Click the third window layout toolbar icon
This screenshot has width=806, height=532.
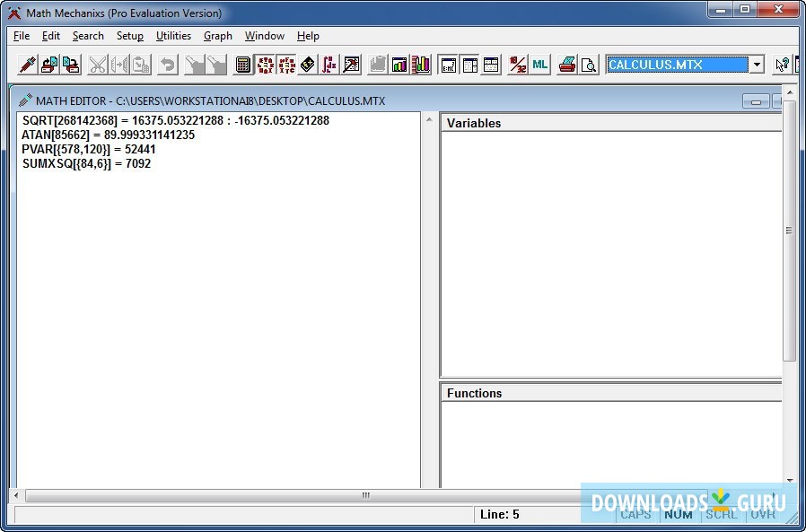[x=492, y=65]
